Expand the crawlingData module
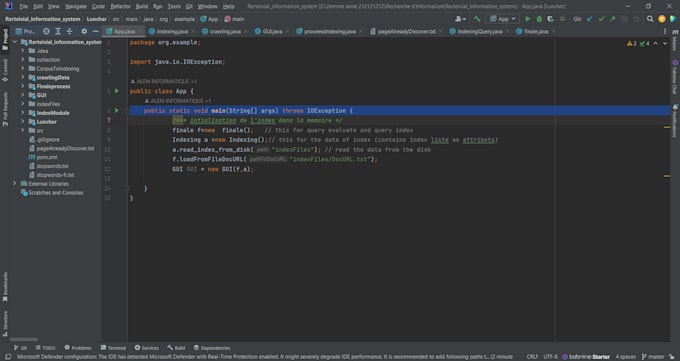The width and height of the screenshot is (680, 361). tap(23, 77)
